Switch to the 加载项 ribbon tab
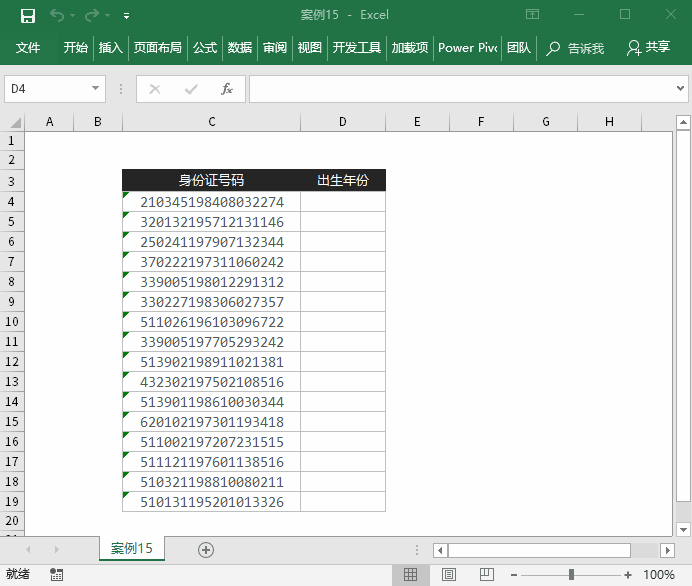692x586 pixels. (410, 47)
